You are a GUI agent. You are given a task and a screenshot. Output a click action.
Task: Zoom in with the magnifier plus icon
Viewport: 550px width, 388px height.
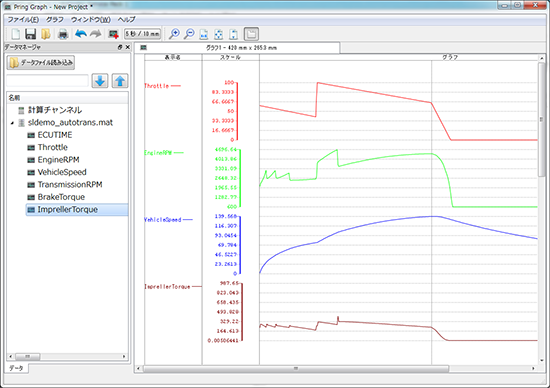[174, 34]
